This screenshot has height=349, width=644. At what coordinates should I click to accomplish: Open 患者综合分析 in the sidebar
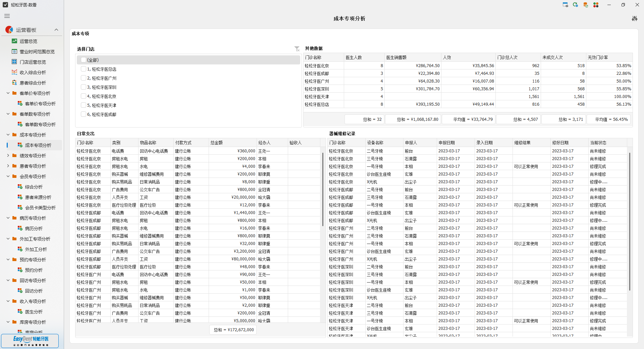[33, 83]
